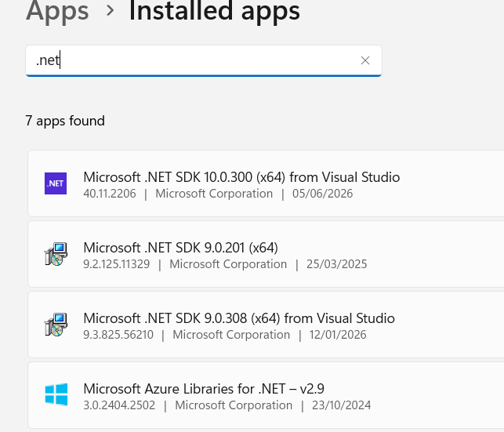Clear the .net search field
This screenshot has width=504, height=432.
point(364,60)
